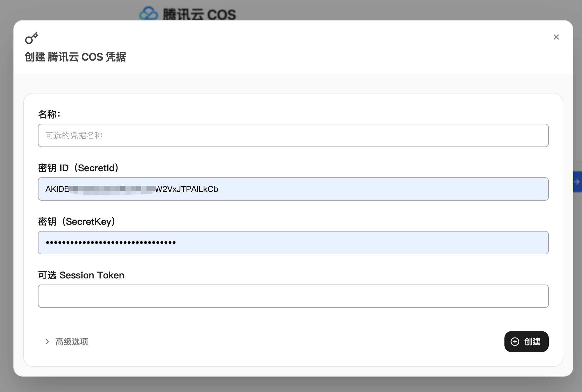Viewport: 582px width, 392px height.
Task: Expand the 高级选项 advanced options
Action: pyautogui.click(x=66, y=342)
